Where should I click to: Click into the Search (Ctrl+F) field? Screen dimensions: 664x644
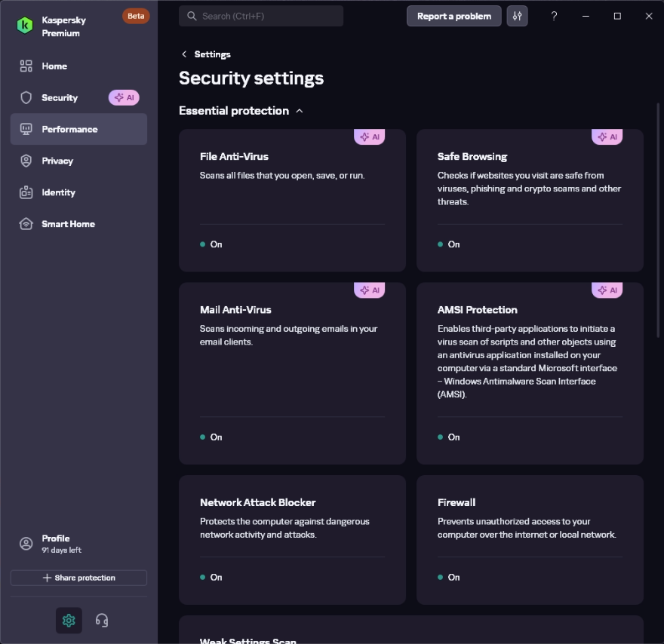coord(261,16)
